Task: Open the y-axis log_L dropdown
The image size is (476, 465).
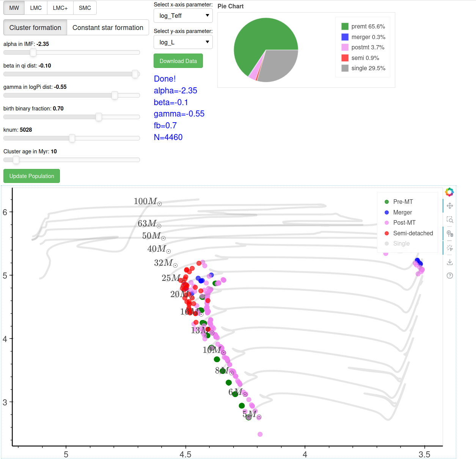Action: pyautogui.click(x=183, y=42)
